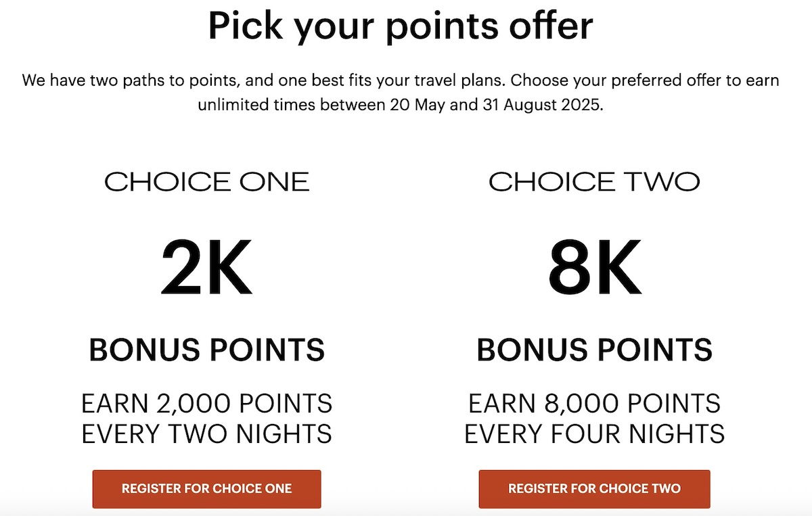The width and height of the screenshot is (812, 516).
Task: Click the Register for Choice One button
Action: pyautogui.click(x=206, y=489)
